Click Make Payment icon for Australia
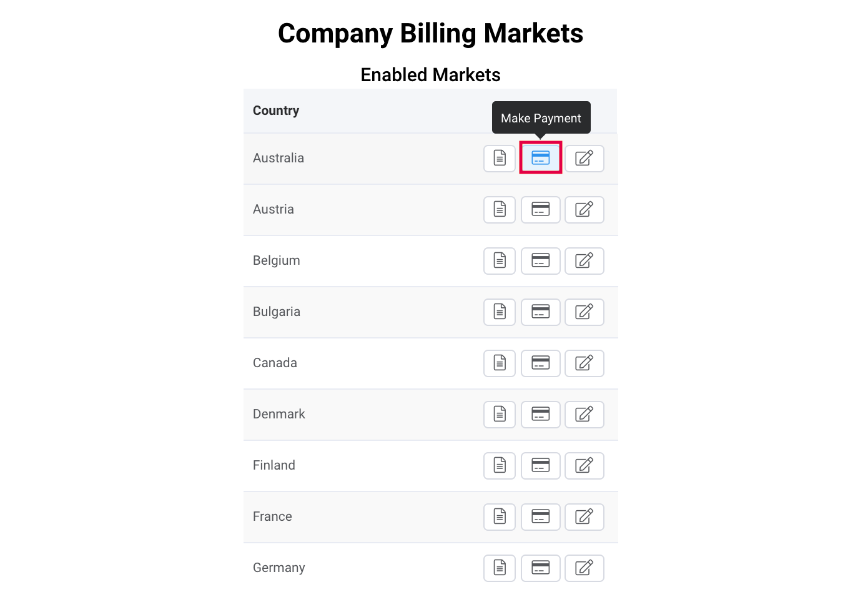The height and width of the screenshot is (592, 868). click(x=541, y=158)
